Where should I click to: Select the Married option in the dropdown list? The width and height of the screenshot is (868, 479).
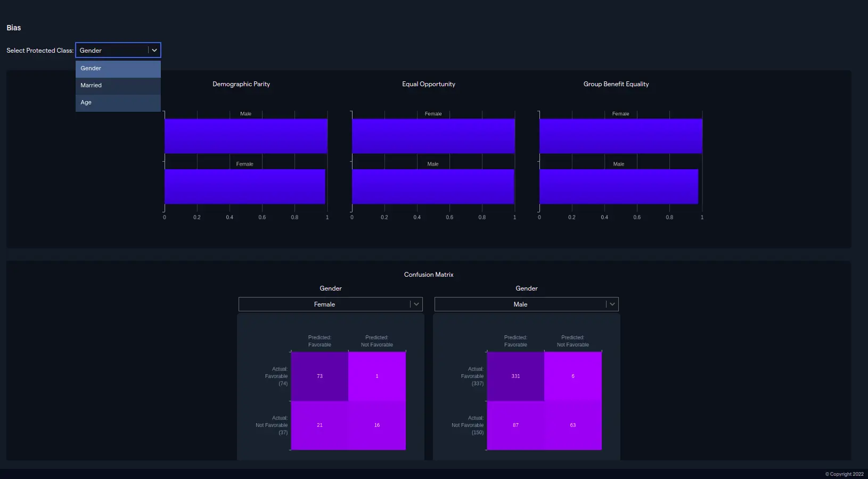(x=118, y=86)
